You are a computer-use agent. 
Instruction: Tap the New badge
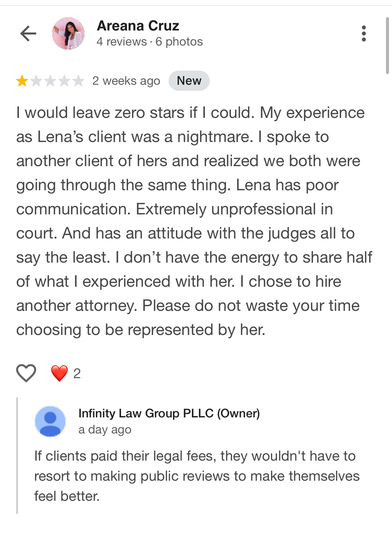(x=189, y=81)
